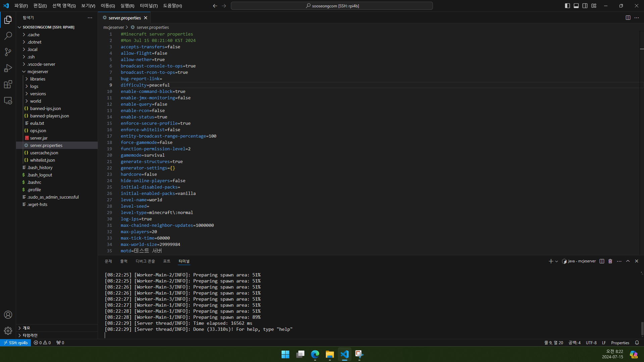Click the new terminal plus icon
Screen dimensions: 644x362
click(551, 261)
